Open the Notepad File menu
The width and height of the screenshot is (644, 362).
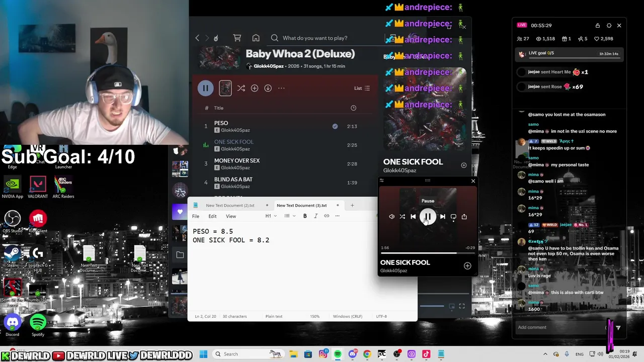click(x=196, y=216)
